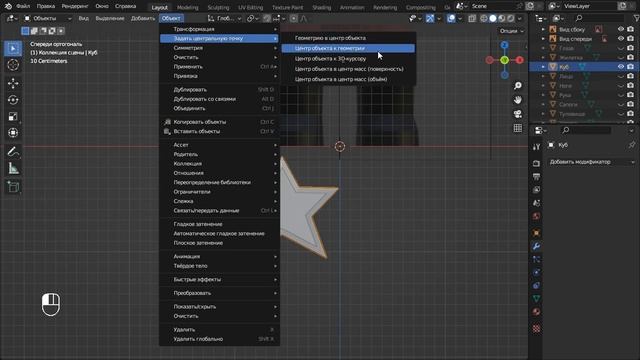Click Гладкое затенение menu entry
Viewport: 640px width, 360px height.
tap(219, 224)
